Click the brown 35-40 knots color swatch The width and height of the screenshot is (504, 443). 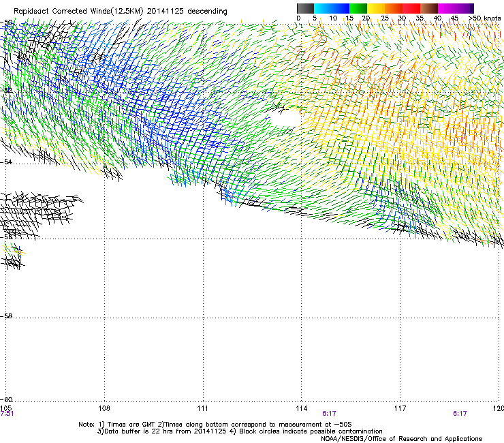pyautogui.click(x=429, y=8)
